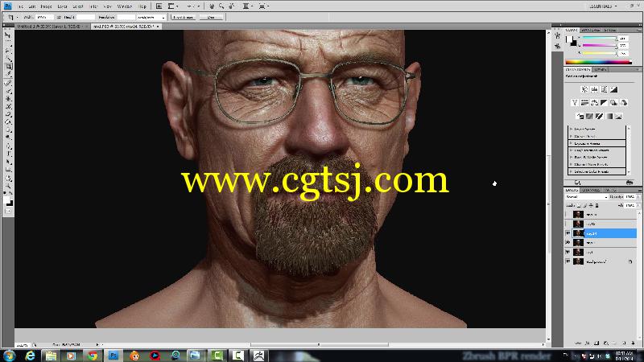Switch to the Untitled-1 document tab
The image size is (644, 362).
(x=51, y=27)
